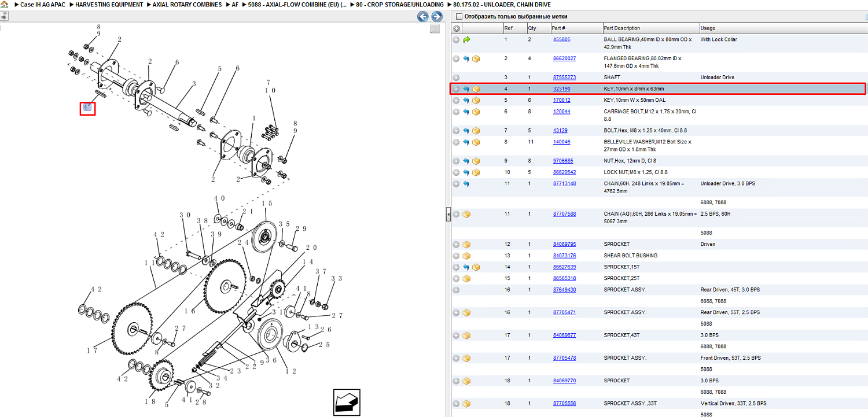Click the blue arrow on the BELLEVILLE WASHER row
The height and width of the screenshot is (417, 868).
[x=466, y=142]
